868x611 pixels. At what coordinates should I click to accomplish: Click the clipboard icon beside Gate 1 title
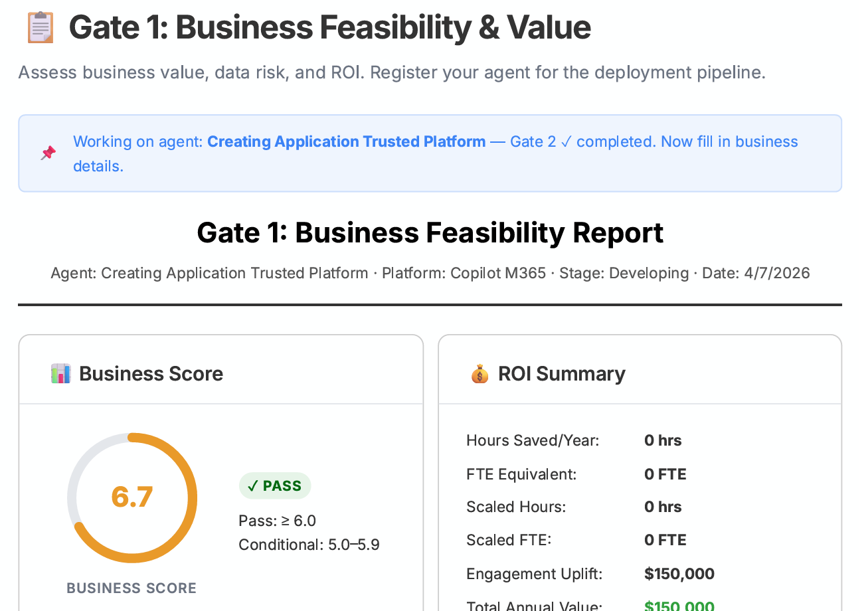(40, 28)
